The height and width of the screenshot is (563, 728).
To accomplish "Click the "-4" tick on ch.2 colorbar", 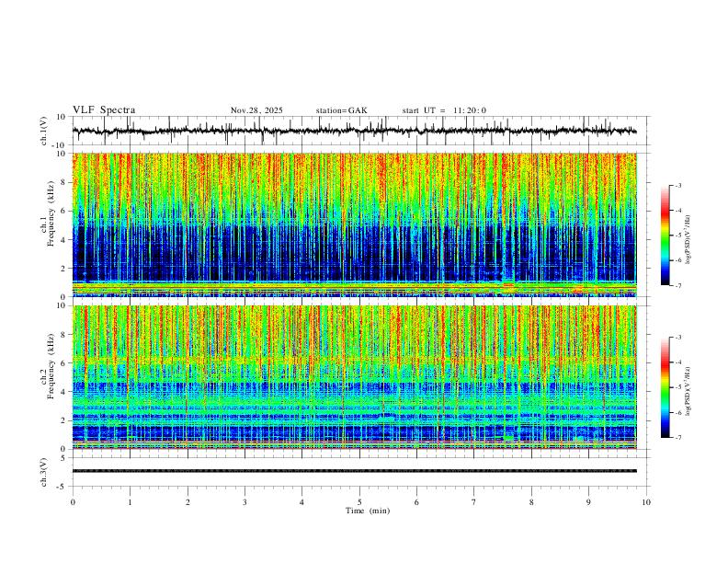I will coord(677,362).
